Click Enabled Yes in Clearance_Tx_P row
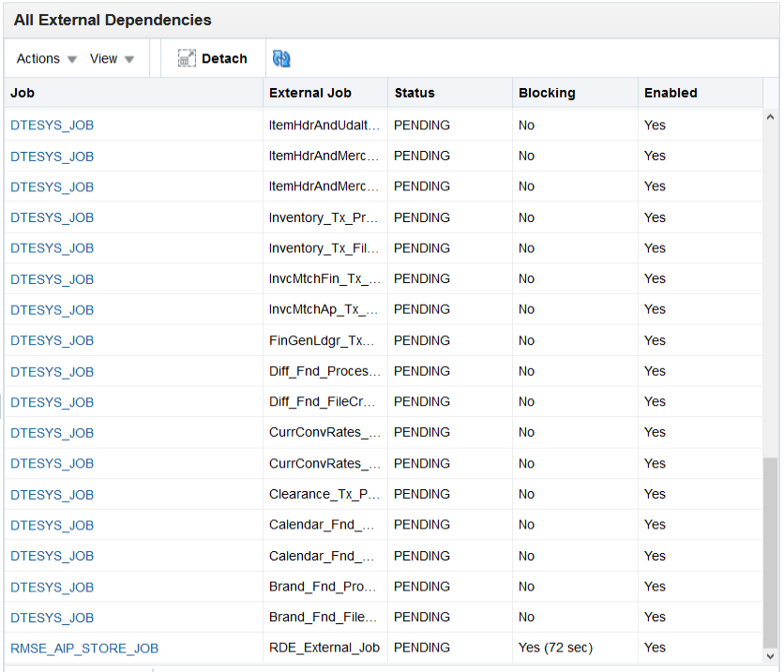Image resolution: width=784 pixels, height=672 pixels. click(655, 494)
